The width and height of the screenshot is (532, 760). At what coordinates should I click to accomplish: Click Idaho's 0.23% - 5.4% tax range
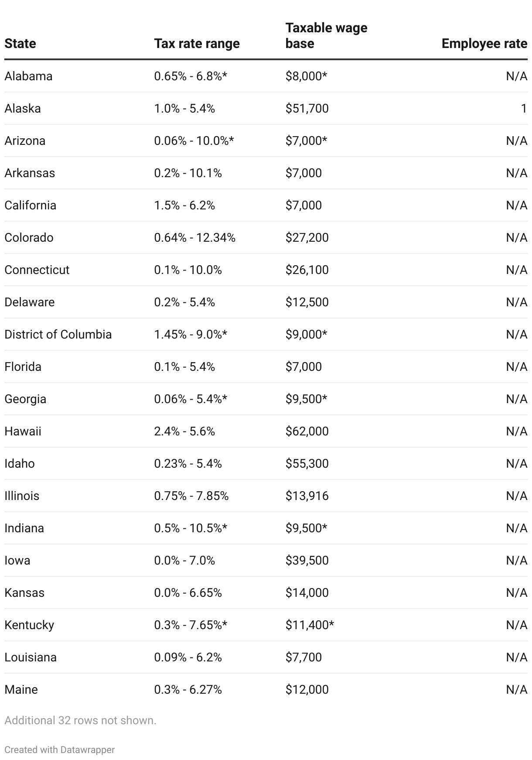(188, 463)
